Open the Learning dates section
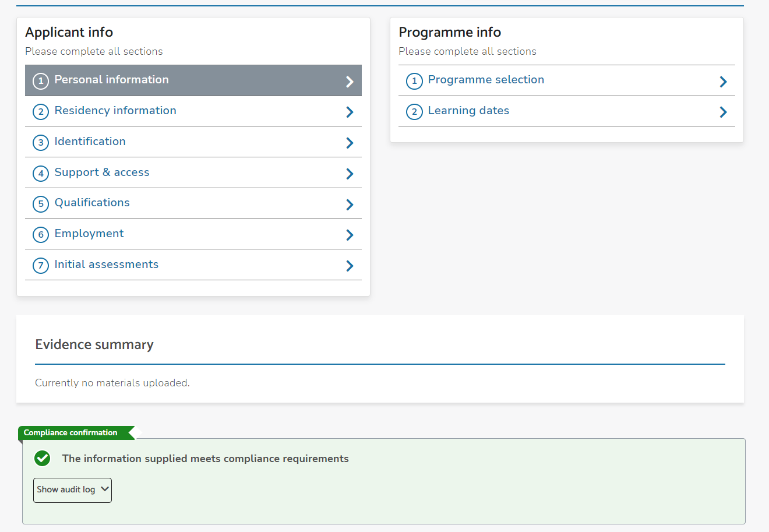Screen dimensions: 769x532 pyautogui.click(x=567, y=111)
